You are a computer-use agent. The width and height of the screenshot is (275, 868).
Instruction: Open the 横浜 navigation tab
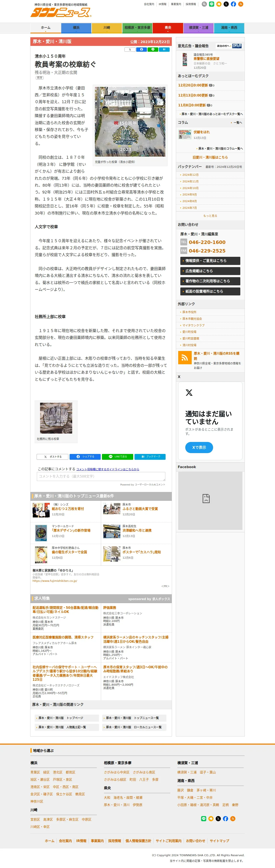tap(76, 28)
